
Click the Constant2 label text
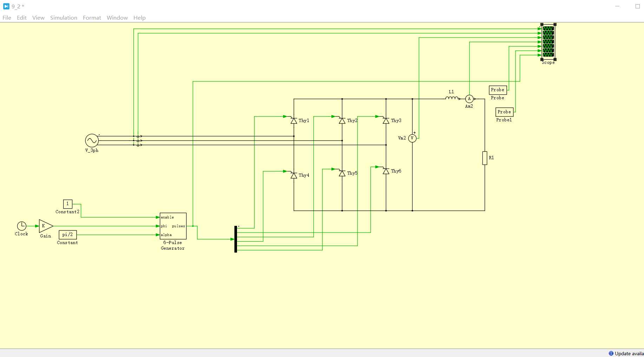67,212
